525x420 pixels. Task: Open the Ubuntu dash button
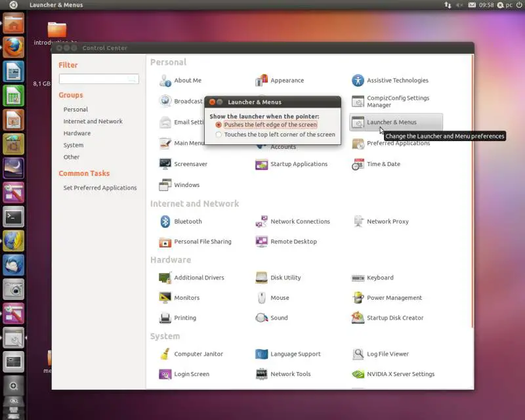[x=13, y=5]
